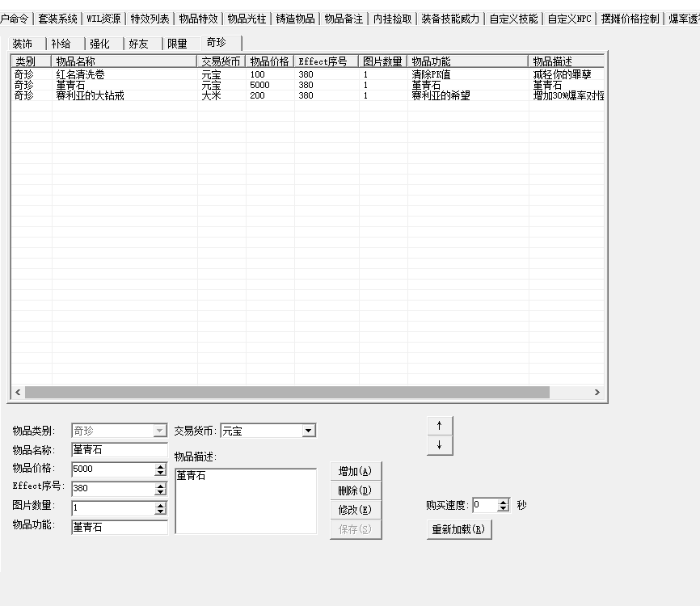
Task: Open the 铸造物品 top tab
Action: click(x=295, y=19)
